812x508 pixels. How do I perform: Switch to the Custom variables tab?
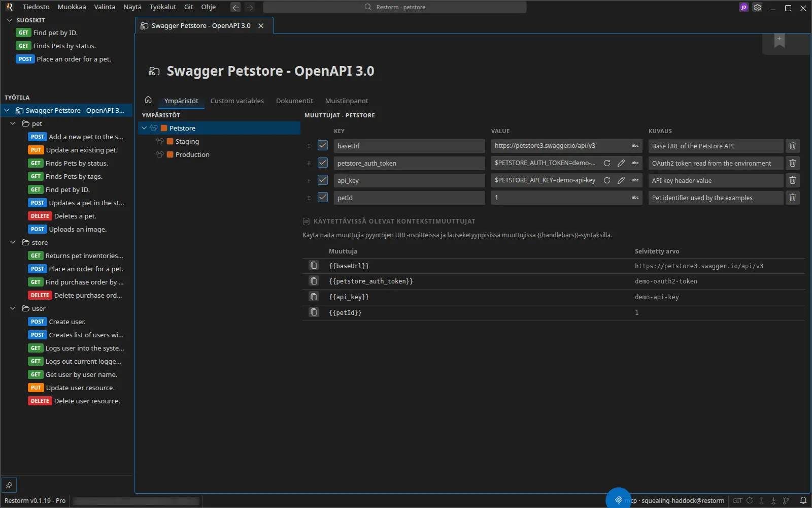[x=237, y=101]
